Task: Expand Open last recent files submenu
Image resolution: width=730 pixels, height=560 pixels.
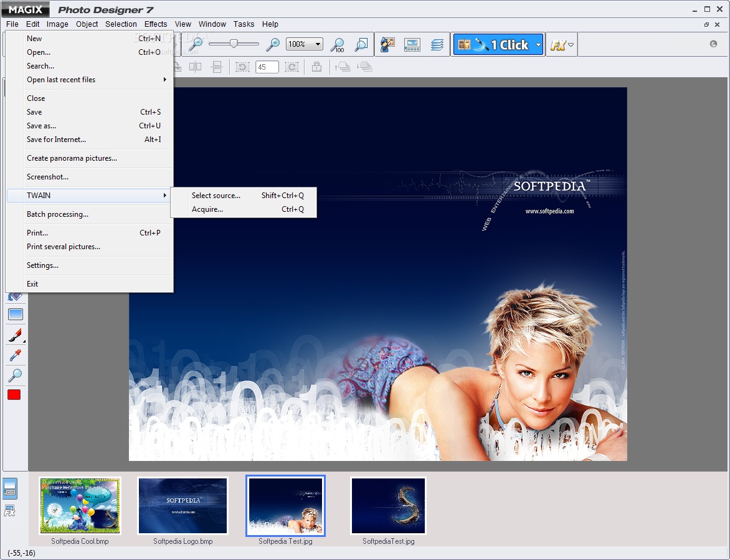Action: [90, 80]
